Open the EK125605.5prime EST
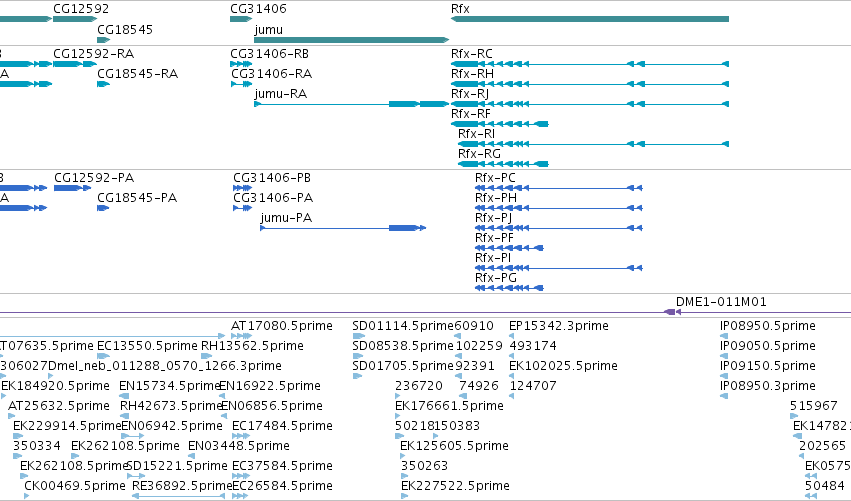851x501 pixels. (x=403, y=456)
